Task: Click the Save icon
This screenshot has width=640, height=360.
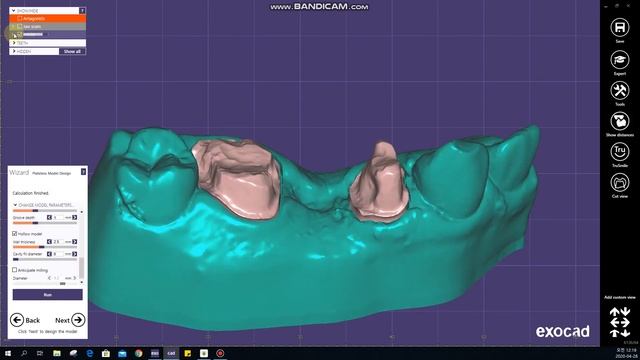Action: (620, 28)
